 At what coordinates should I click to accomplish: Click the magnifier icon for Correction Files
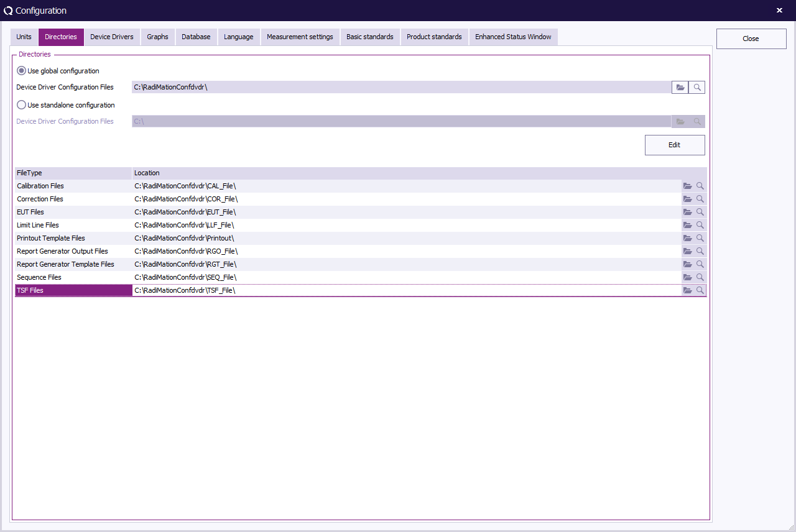[x=700, y=199]
